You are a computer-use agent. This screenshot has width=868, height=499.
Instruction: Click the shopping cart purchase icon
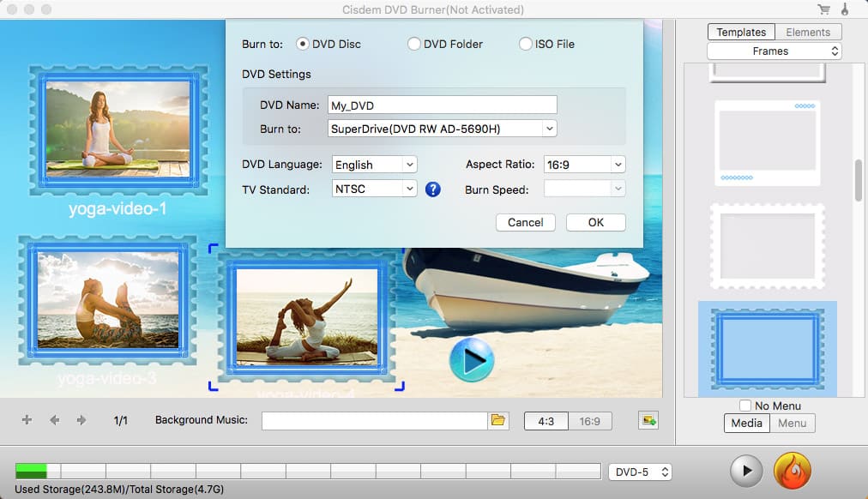click(x=824, y=10)
